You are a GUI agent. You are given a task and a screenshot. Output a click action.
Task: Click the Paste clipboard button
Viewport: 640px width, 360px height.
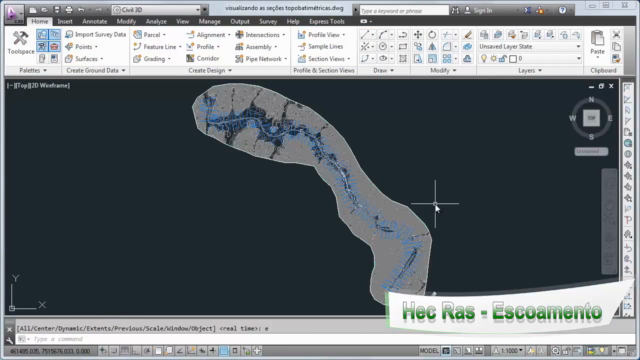pyautogui.click(x=597, y=42)
